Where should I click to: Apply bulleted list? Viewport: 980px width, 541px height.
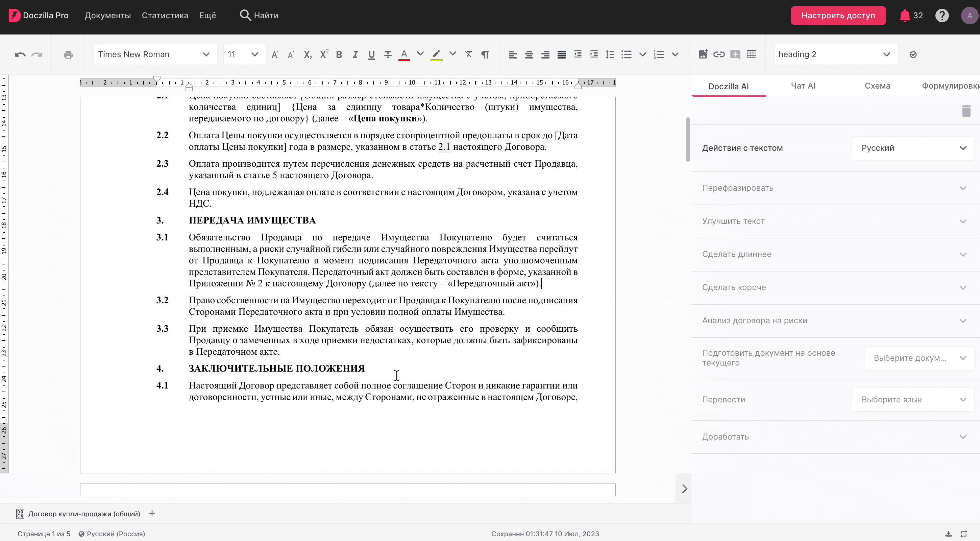626,54
